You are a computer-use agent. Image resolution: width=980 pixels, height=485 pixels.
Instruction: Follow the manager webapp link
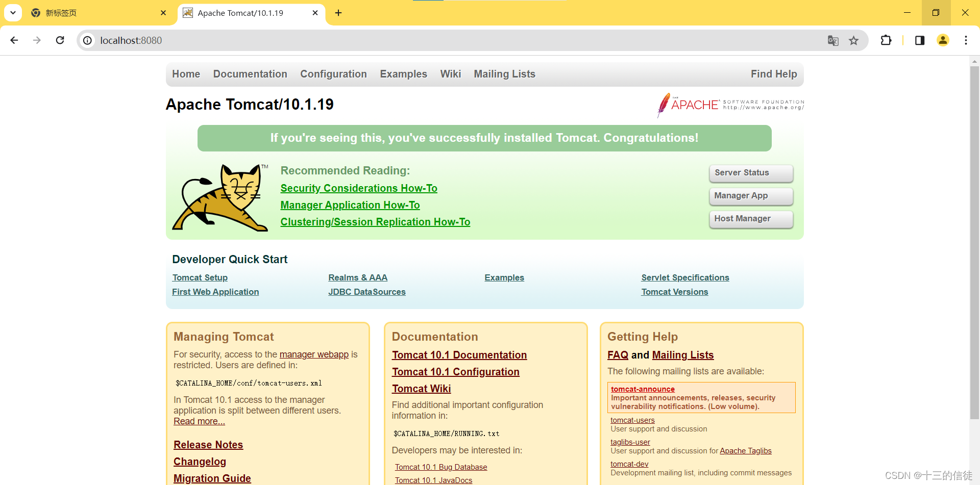tap(314, 354)
